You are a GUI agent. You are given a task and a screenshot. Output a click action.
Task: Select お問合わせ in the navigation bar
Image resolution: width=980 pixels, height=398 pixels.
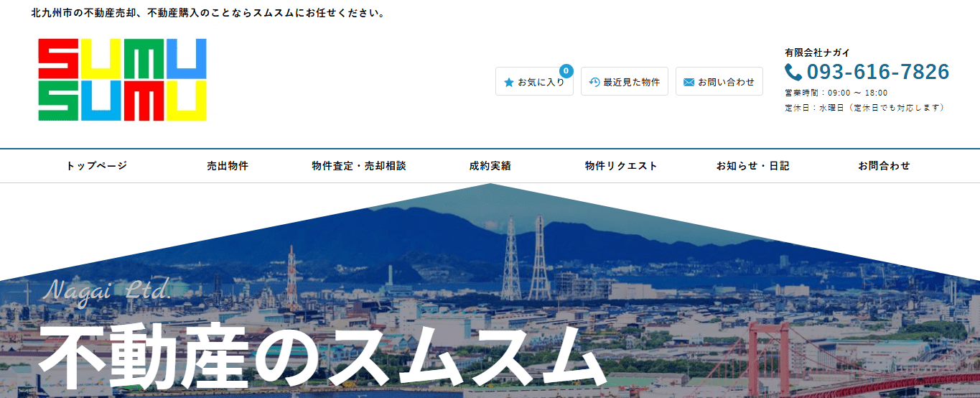point(884,166)
